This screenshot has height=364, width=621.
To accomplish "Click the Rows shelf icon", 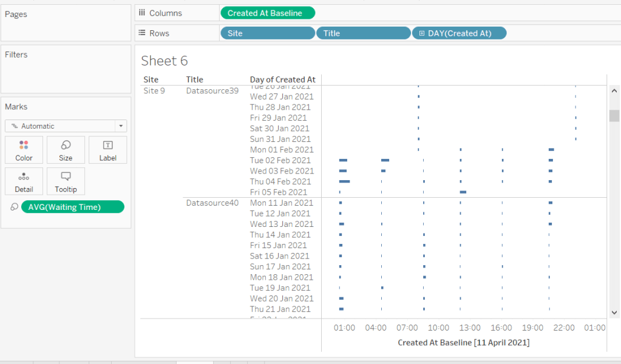I will [x=142, y=33].
